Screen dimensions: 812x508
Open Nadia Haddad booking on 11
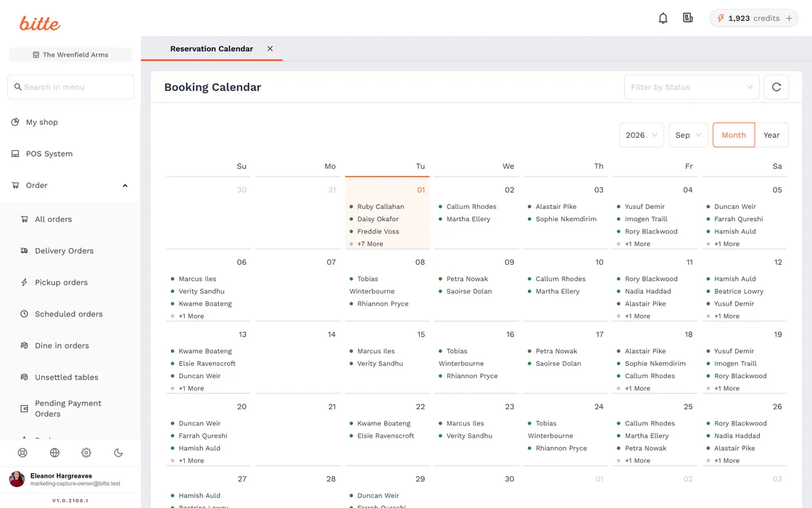(x=648, y=291)
